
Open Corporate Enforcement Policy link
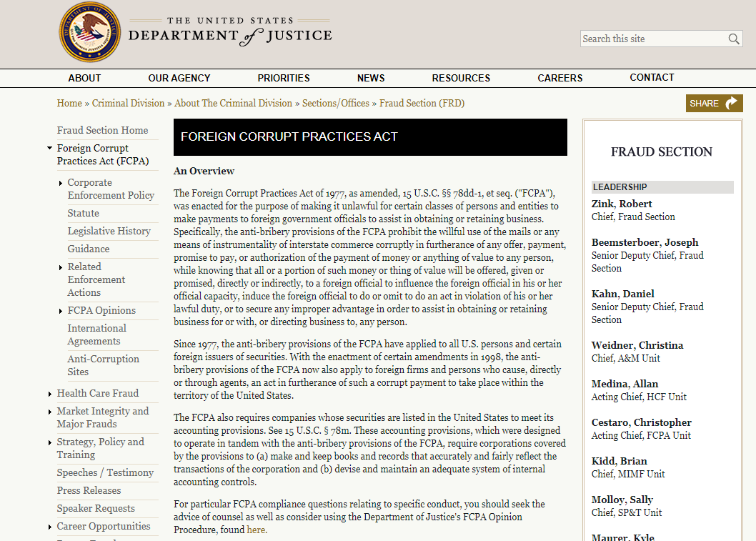point(111,189)
